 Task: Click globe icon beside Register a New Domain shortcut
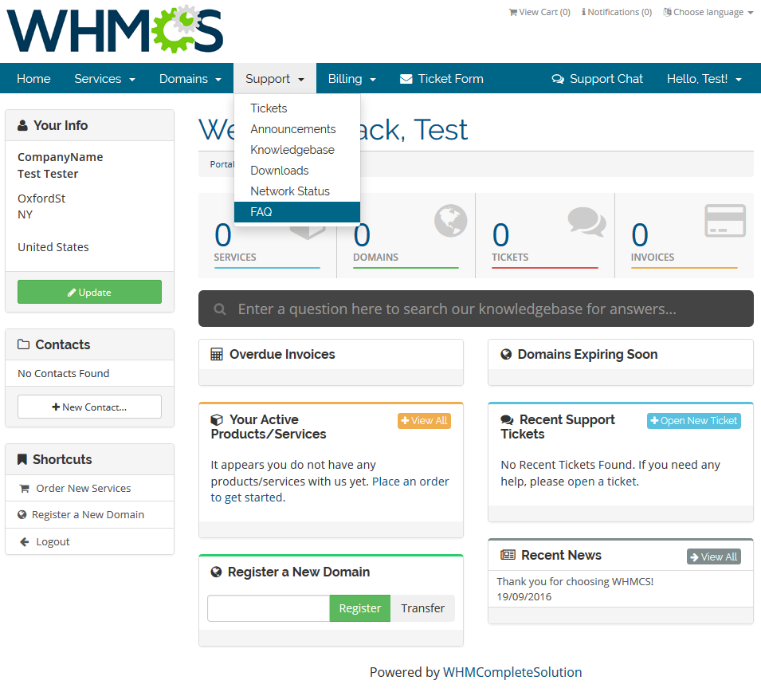22,514
